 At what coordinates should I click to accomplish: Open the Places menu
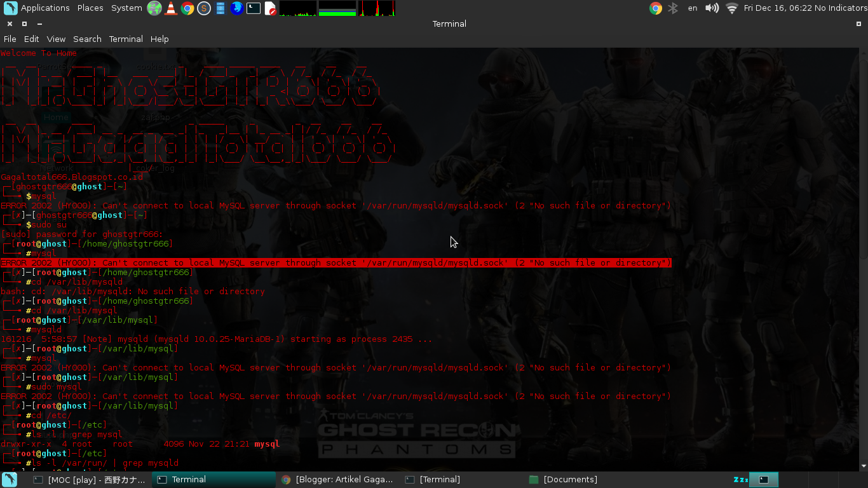(x=90, y=8)
